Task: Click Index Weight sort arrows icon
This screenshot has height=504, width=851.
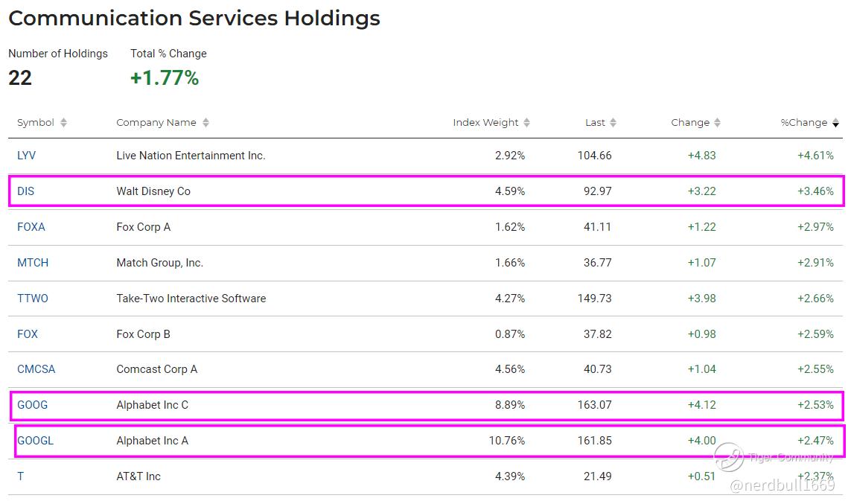Action: [x=527, y=123]
